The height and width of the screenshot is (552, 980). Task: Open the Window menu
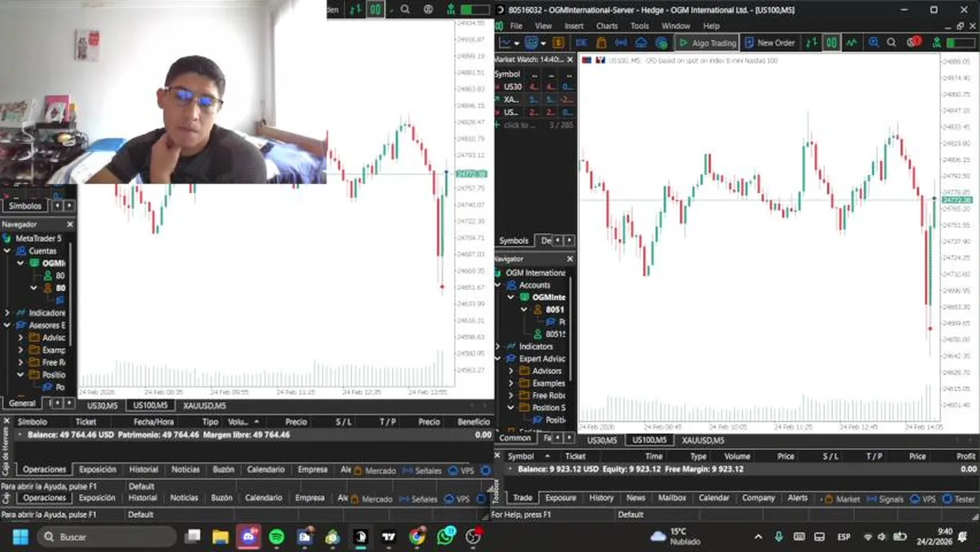(676, 26)
